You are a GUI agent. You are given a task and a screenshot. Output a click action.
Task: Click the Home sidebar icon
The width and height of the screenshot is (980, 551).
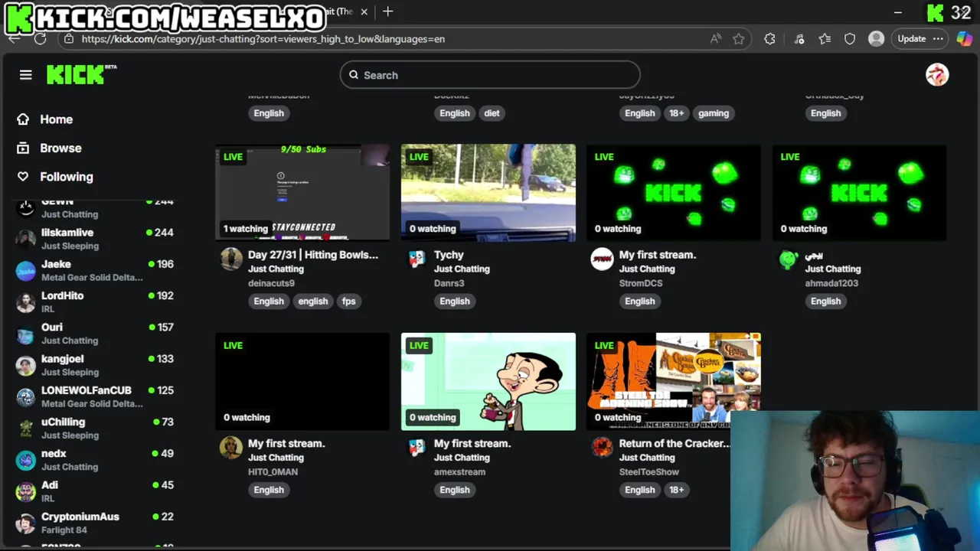23,119
